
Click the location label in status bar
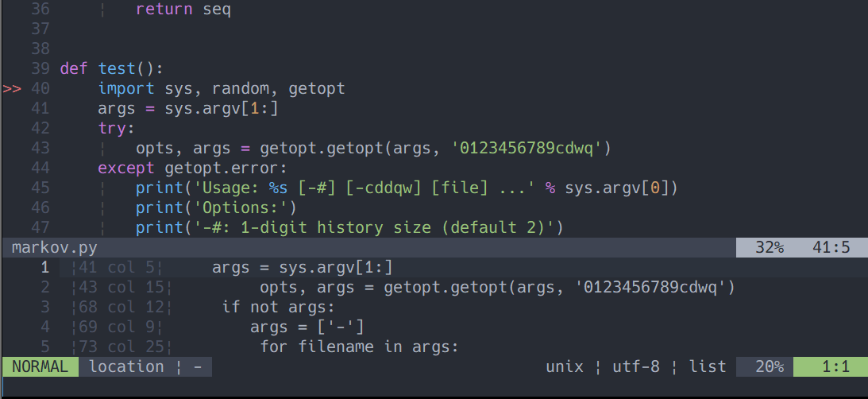(127, 367)
